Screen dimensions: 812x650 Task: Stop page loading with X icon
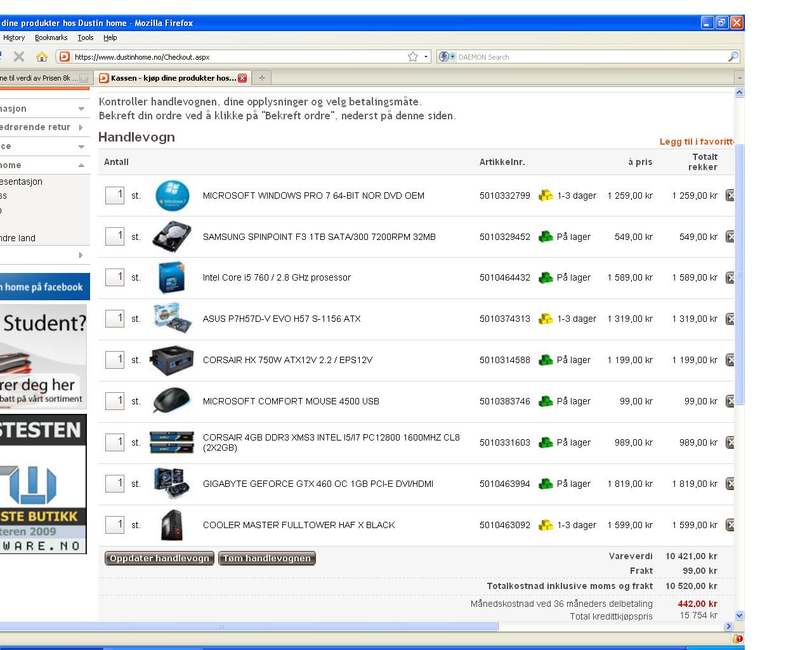(x=19, y=56)
